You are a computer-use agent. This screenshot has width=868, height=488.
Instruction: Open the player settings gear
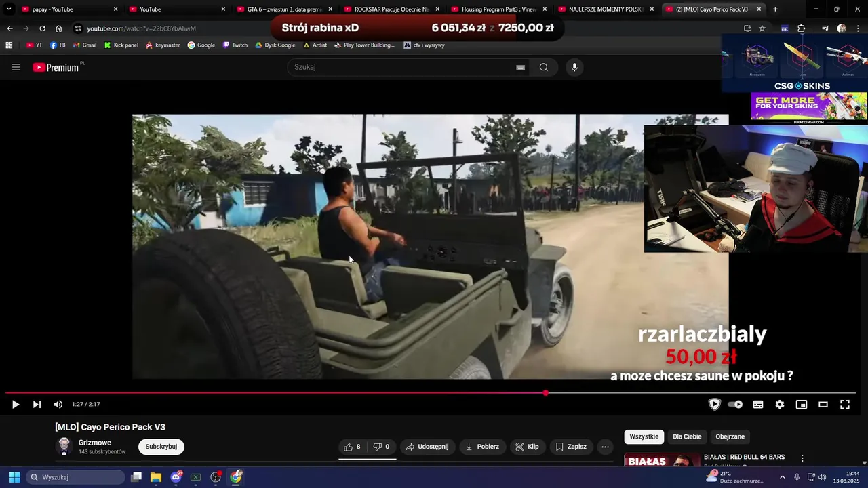(780, 405)
